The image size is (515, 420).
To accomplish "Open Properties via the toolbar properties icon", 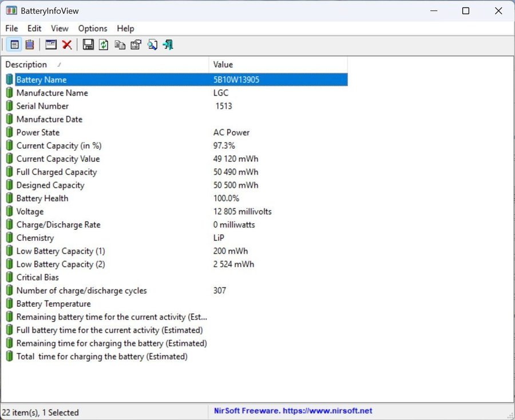I will click(x=136, y=45).
